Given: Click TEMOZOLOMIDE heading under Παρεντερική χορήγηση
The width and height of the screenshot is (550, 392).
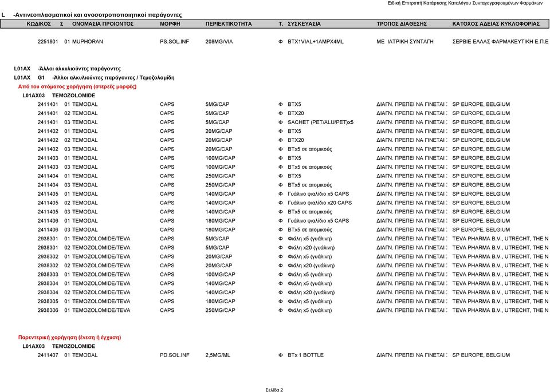Looking at the screenshot, I should tap(73, 346).
